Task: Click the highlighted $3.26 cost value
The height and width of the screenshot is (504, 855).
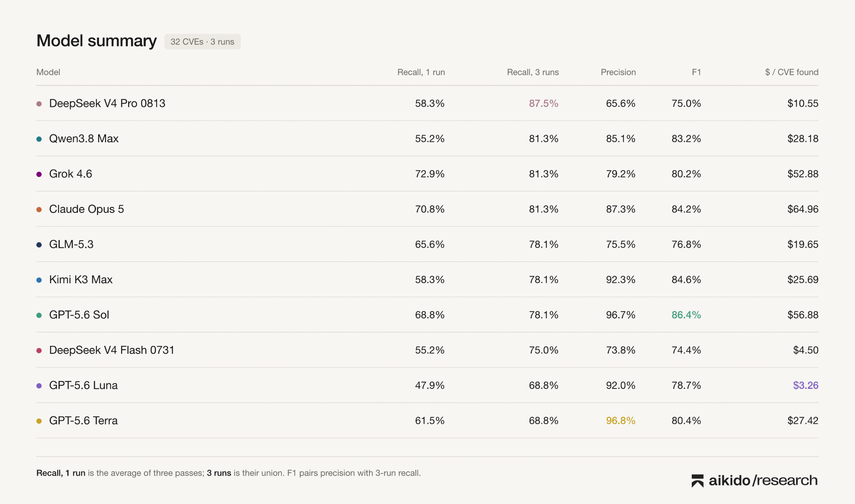Action: pos(806,386)
